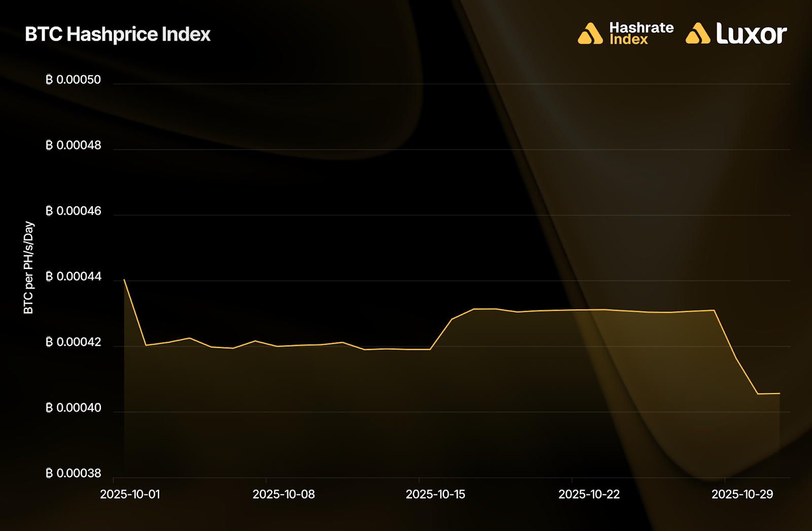Select the ₿ 0.00050 y-axis label
Viewport: 812px width, 531px height.
[x=74, y=80]
